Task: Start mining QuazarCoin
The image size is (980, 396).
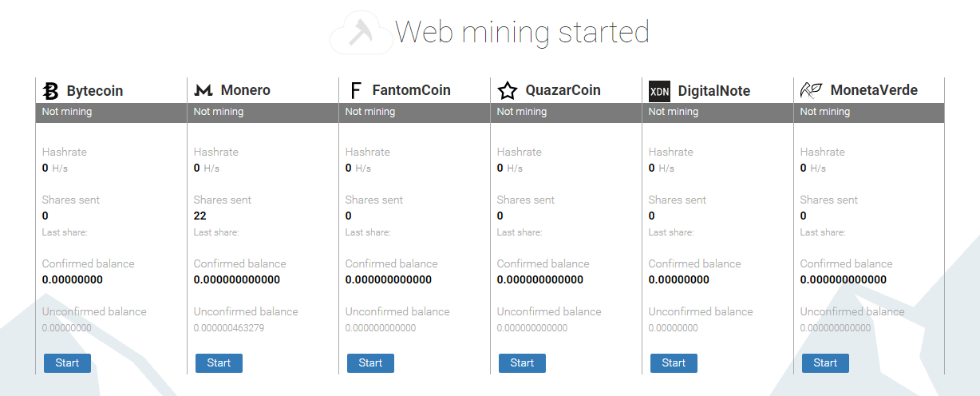Action: (x=522, y=363)
